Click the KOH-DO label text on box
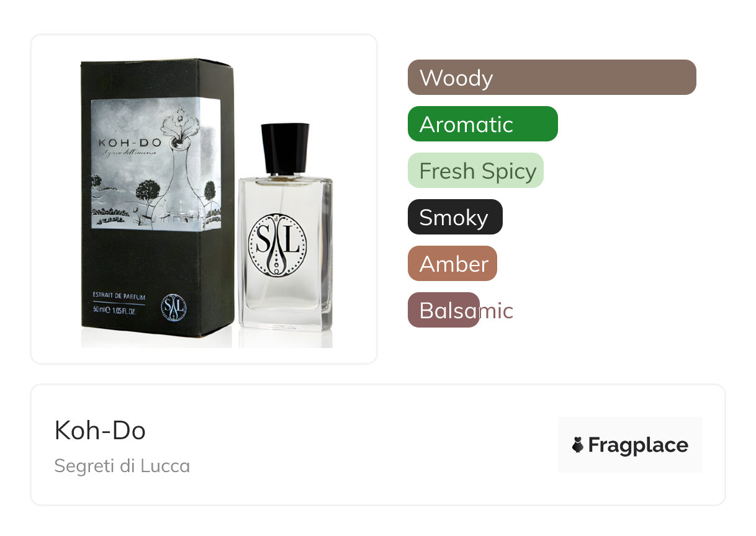The height and width of the screenshot is (536, 756). (x=130, y=143)
